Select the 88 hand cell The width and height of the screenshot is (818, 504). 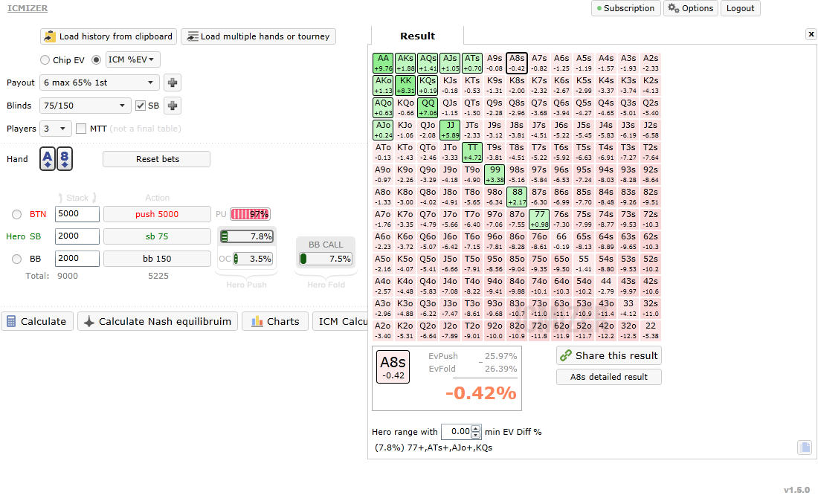pos(517,197)
